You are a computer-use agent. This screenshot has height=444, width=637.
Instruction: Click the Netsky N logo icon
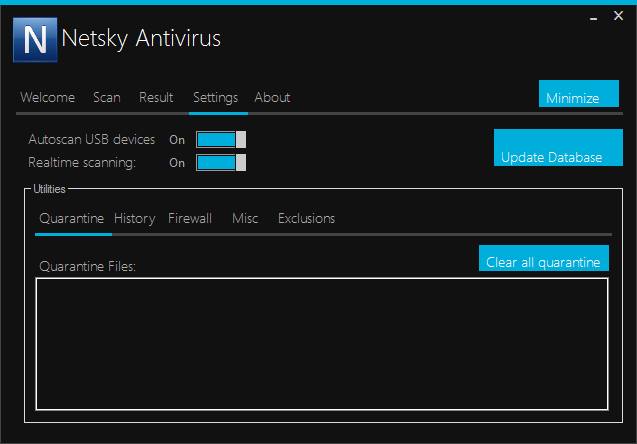click(x=35, y=40)
